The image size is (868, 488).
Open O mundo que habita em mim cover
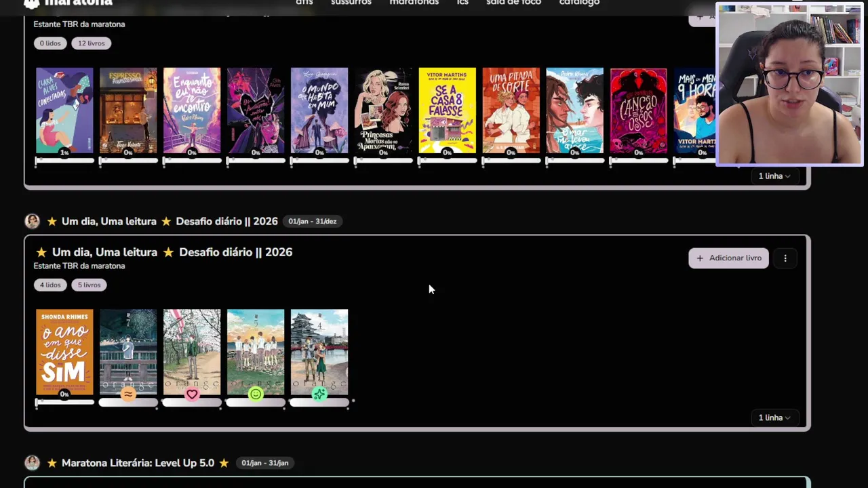[x=319, y=110]
